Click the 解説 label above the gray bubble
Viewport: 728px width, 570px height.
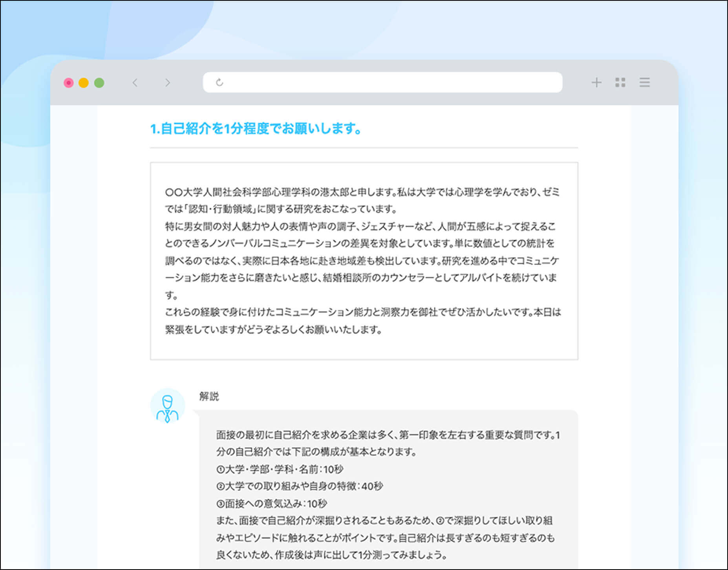(209, 396)
